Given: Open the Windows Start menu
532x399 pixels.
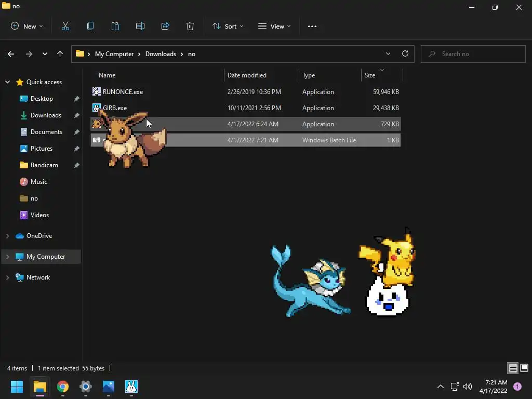Looking at the screenshot, I should pos(17,387).
